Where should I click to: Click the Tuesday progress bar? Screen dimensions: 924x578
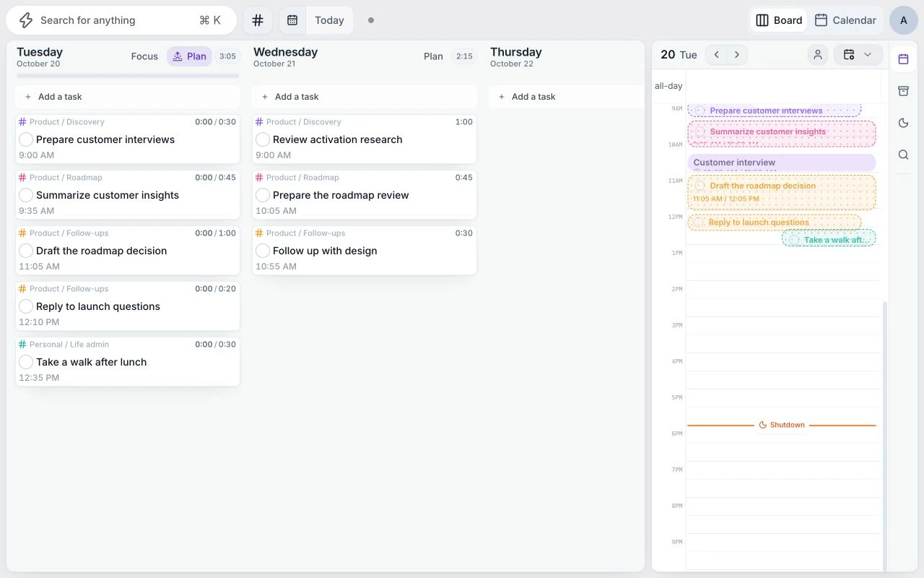click(128, 75)
